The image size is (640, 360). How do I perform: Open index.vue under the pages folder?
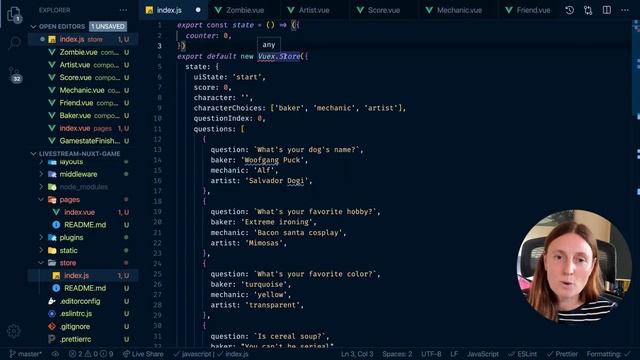(x=83, y=212)
